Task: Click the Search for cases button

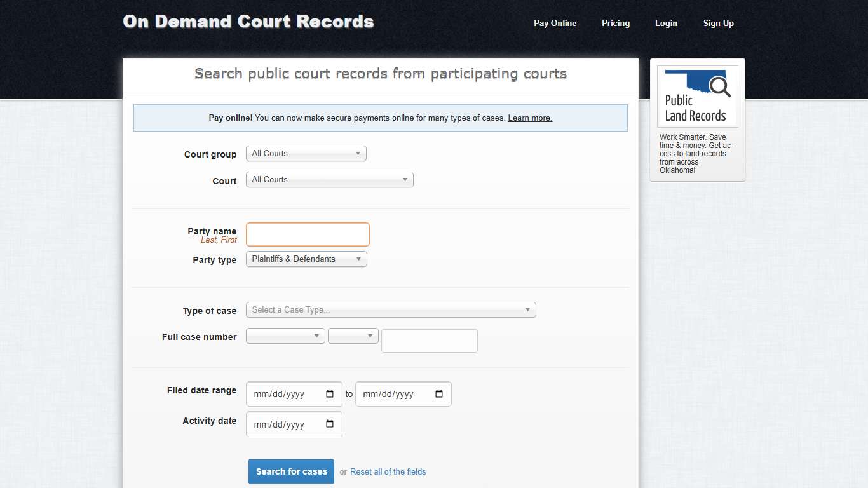Action: pyautogui.click(x=291, y=471)
